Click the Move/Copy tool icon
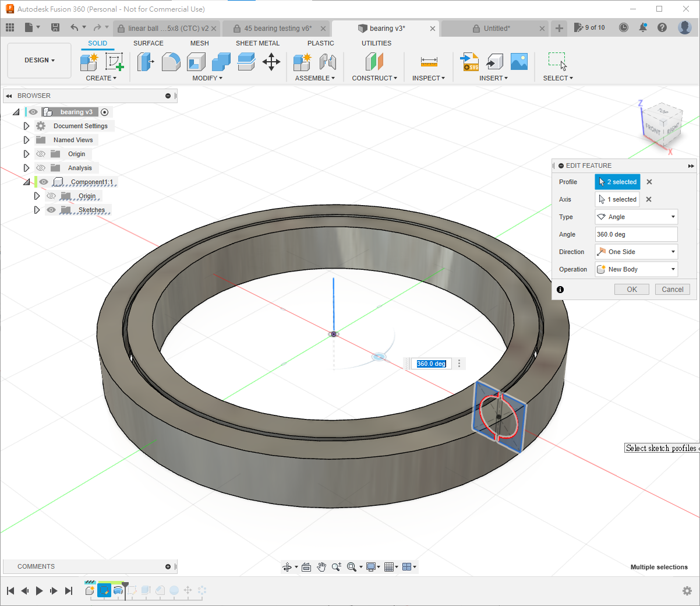The image size is (700, 606). click(x=271, y=61)
